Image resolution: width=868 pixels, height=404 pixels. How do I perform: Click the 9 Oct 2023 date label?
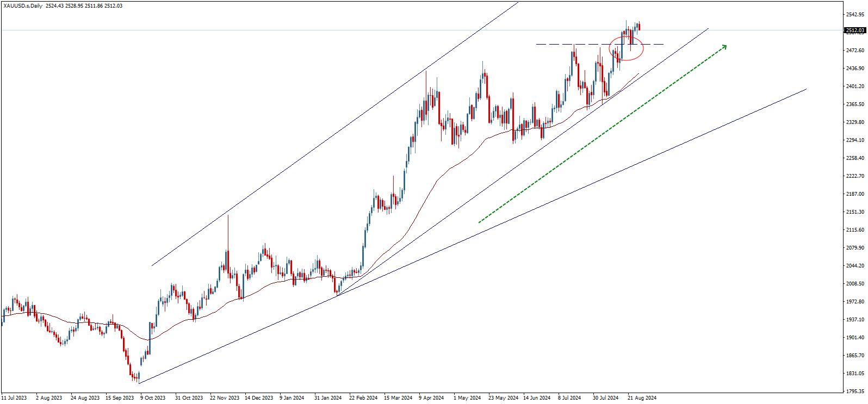tap(153, 398)
